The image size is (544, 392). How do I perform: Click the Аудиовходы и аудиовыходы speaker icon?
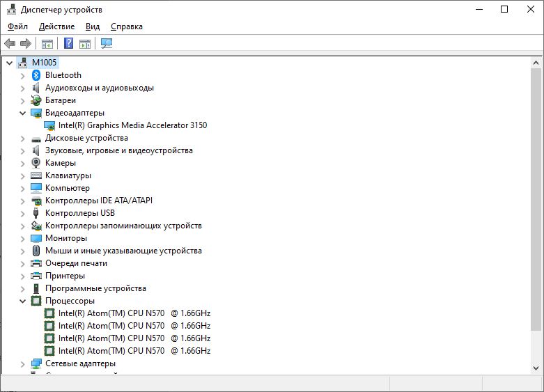coord(36,88)
